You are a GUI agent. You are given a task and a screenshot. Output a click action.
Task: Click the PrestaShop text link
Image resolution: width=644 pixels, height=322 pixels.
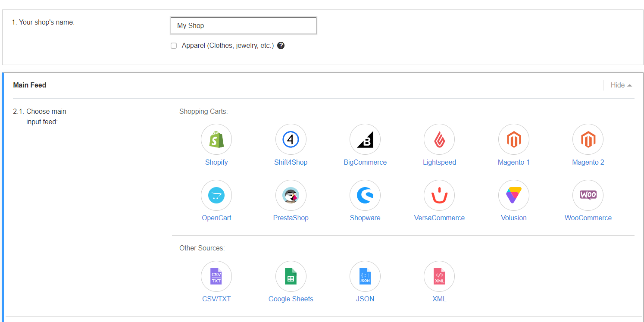tap(291, 218)
